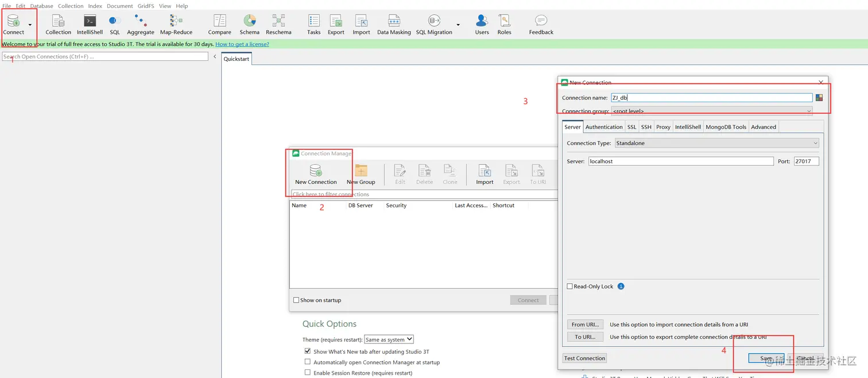The image size is (868, 378).
Task: Open the Connection Type dropdown
Action: [x=716, y=143]
